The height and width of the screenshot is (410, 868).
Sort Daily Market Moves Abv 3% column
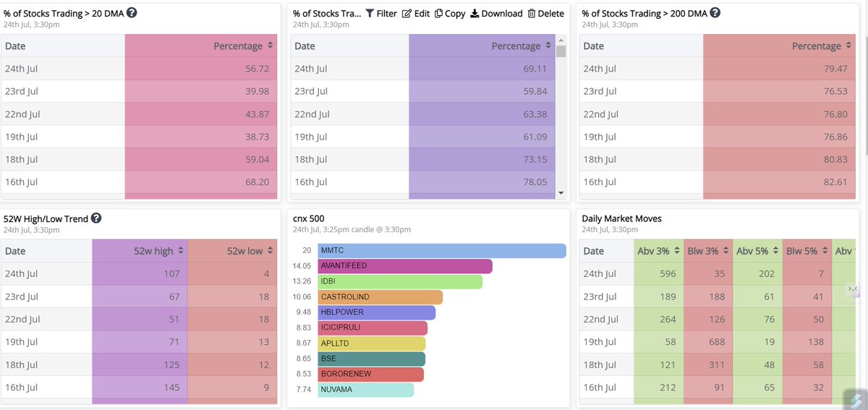(x=676, y=251)
